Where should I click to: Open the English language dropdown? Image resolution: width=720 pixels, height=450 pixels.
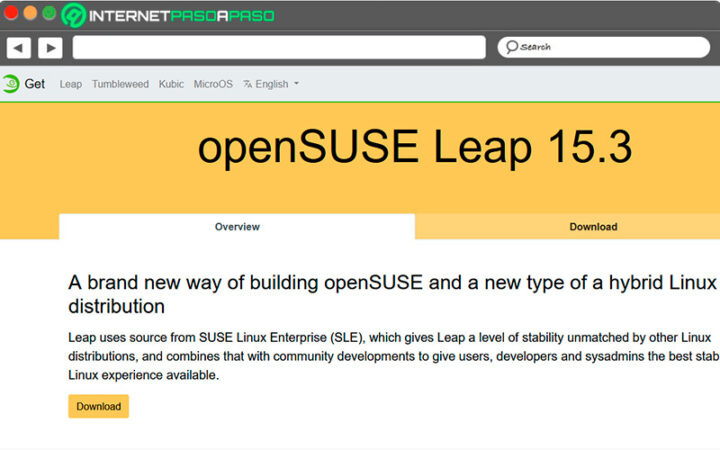point(272,84)
